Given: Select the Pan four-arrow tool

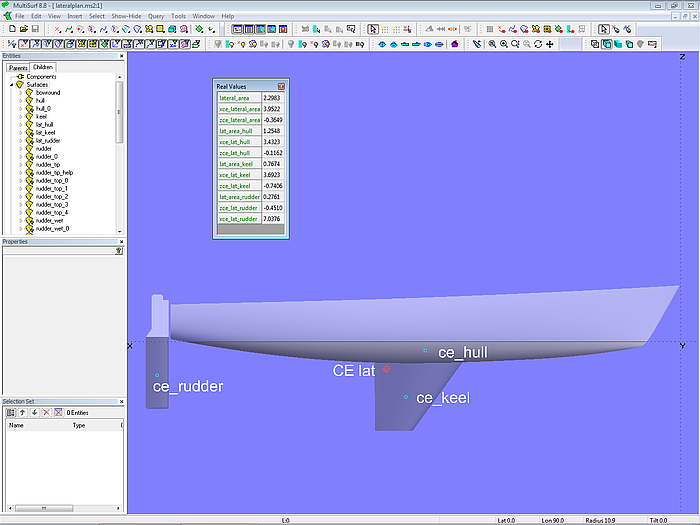Looking at the screenshot, I should (551, 44).
